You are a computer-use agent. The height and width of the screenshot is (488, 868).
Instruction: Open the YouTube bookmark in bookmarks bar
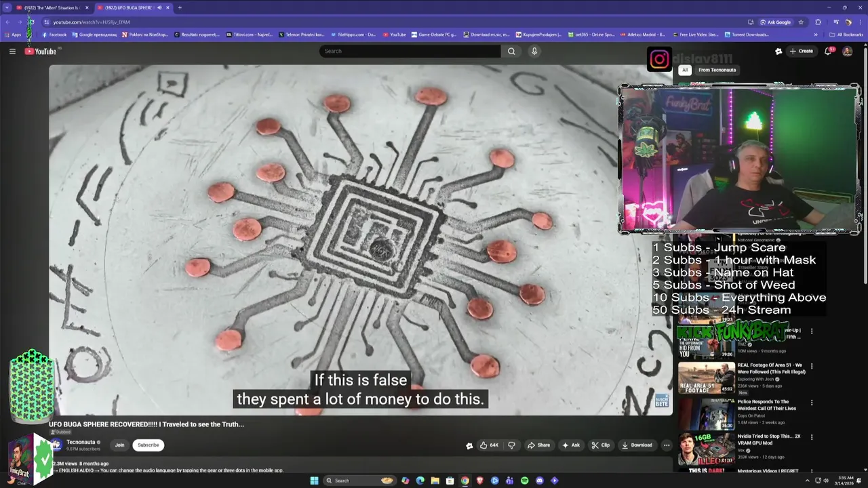click(x=395, y=35)
